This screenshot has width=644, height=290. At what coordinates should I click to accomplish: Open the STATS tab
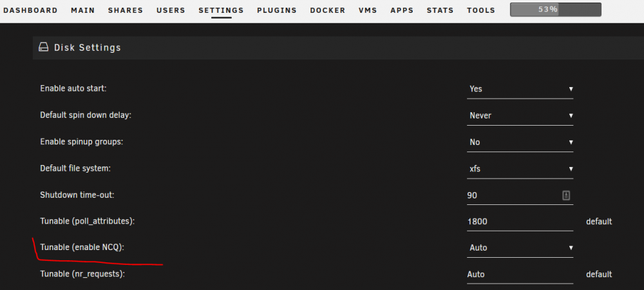click(440, 11)
